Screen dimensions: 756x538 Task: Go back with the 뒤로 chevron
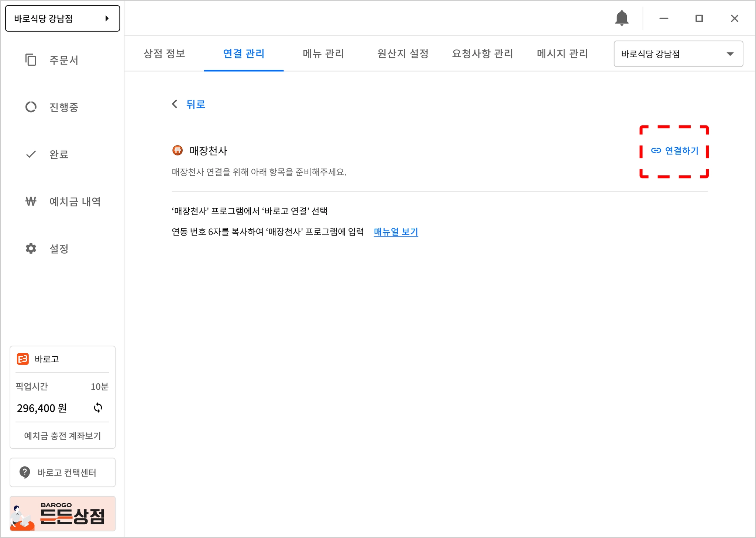click(x=175, y=104)
